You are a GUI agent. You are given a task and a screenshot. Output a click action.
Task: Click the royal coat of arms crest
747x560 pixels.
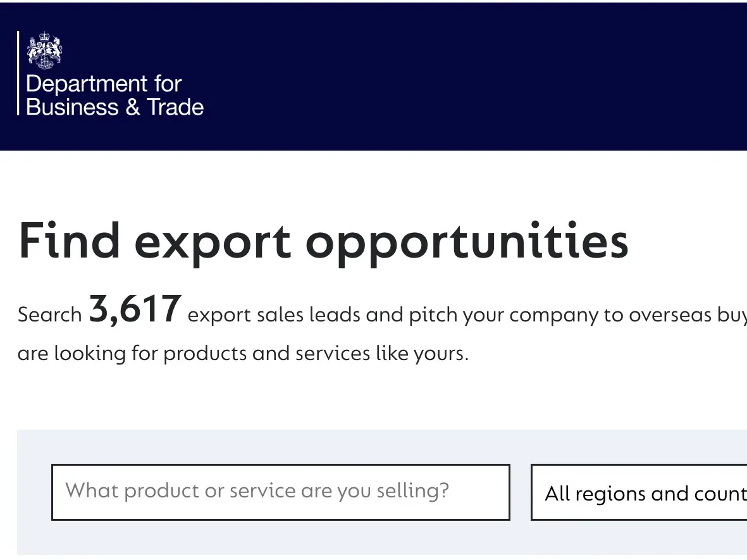coord(44,51)
